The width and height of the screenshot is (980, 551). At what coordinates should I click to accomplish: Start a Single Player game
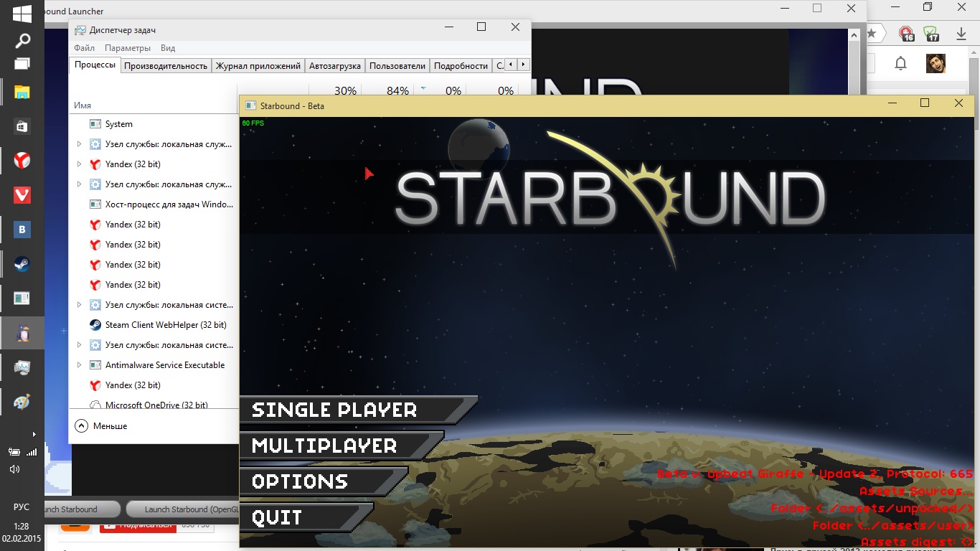[334, 410]
